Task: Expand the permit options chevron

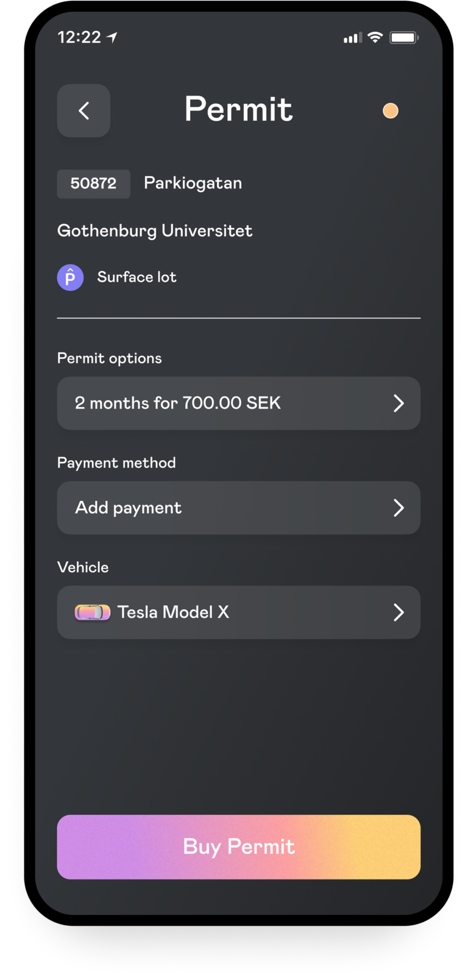Action: [x=399, y=403]
